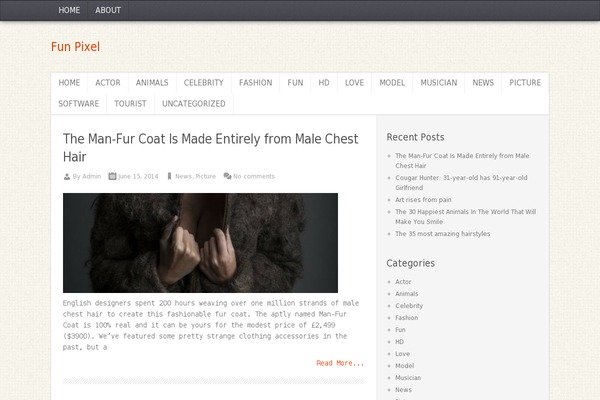The height and width of the screenshot is (400, 600).
Task: Click the speech bubbles comments icon
Action: pos(227,176)
